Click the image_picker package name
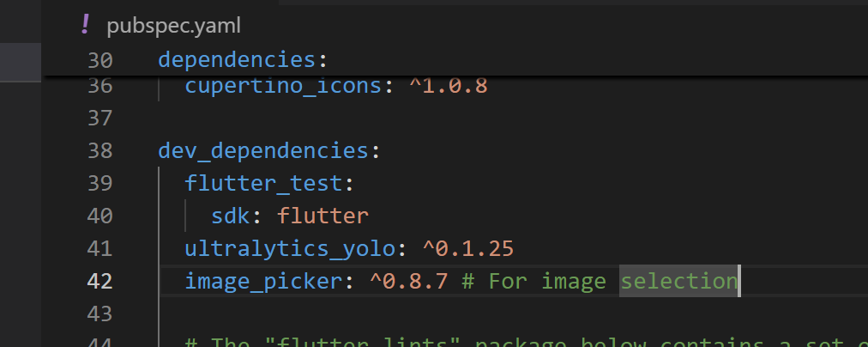This screenshot has width=868, height=347. (x=263, y=282)
